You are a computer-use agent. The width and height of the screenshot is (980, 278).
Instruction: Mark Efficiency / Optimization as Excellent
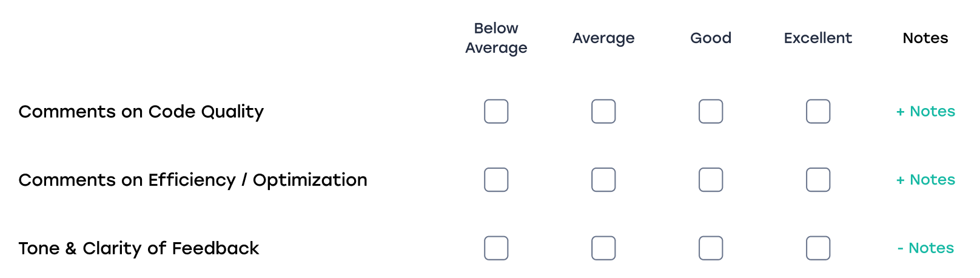tap(818, 180)
